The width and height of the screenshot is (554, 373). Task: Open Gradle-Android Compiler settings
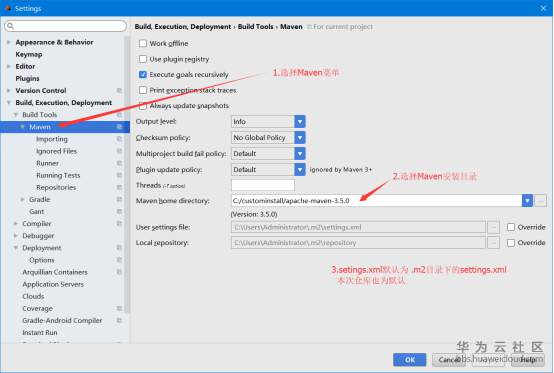pyautogui.click(x=62, y=321)
